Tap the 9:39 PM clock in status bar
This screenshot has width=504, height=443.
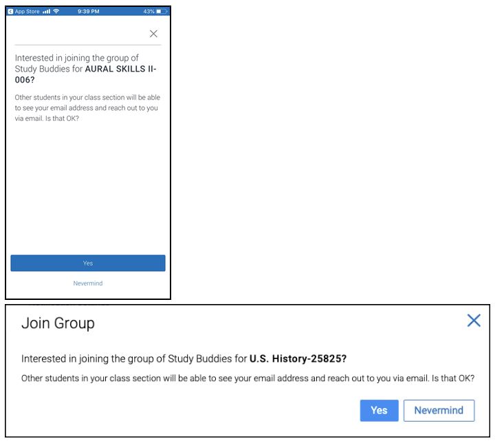pyautogui.click(x=89, y=12)
